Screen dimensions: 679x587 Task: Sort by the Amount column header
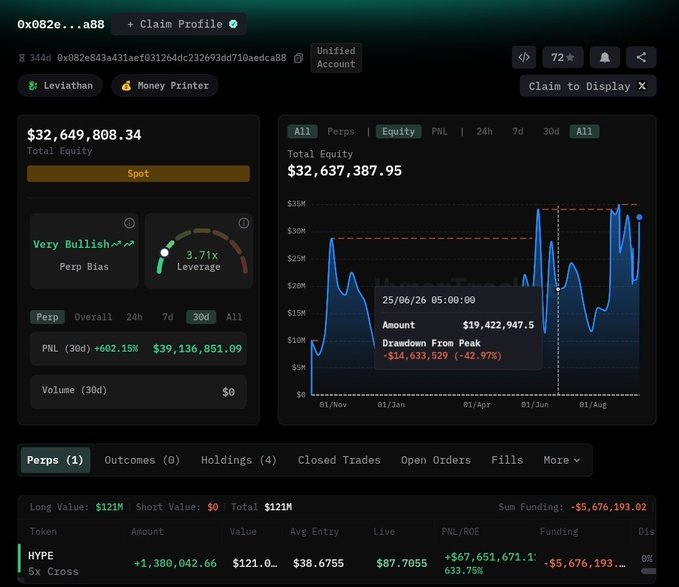pos(147,532)
